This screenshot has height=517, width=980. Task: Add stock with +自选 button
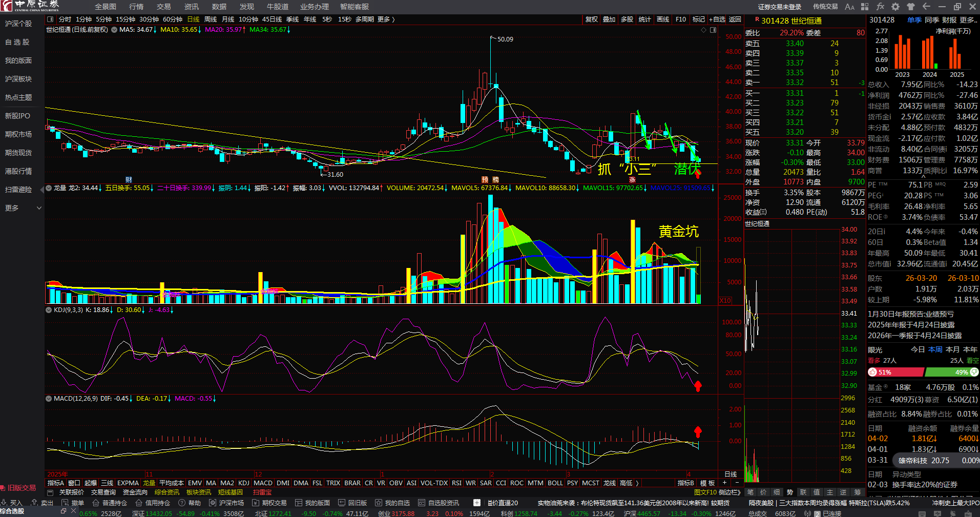pyautogui.click(x=717, y=19)
